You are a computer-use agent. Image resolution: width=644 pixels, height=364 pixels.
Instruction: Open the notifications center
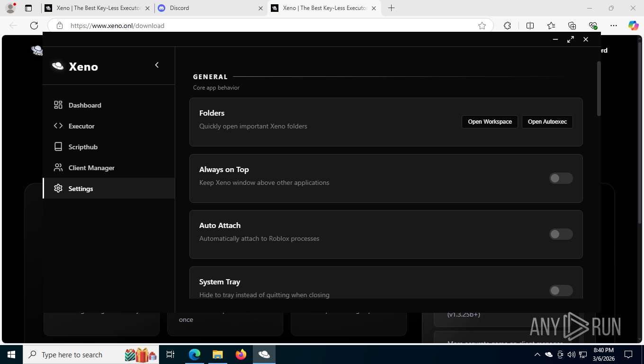coord(628,355)
